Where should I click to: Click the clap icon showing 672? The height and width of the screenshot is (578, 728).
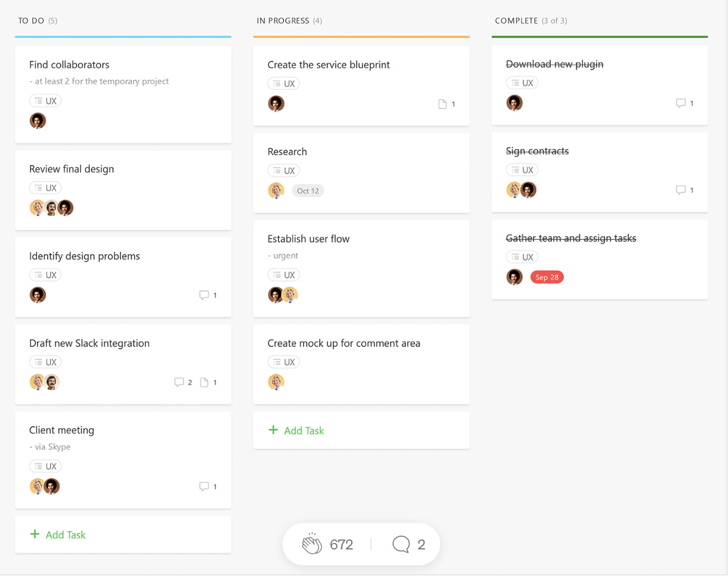coord(312,544)
